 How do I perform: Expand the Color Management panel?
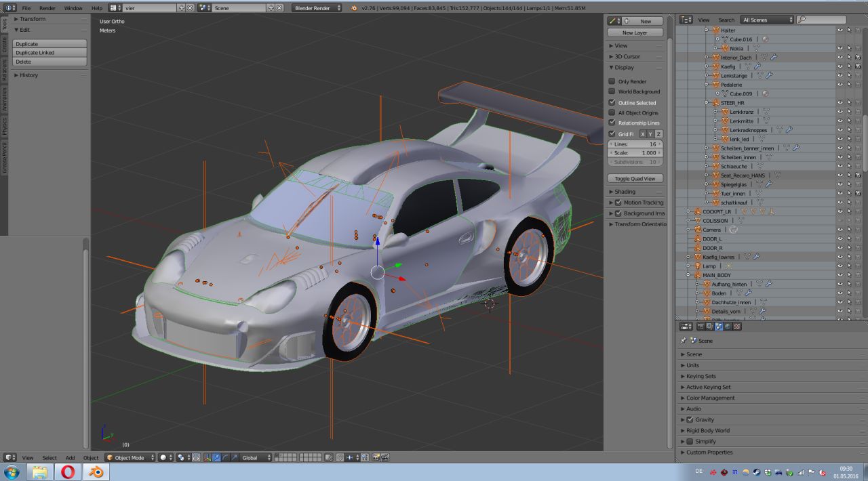710,398
